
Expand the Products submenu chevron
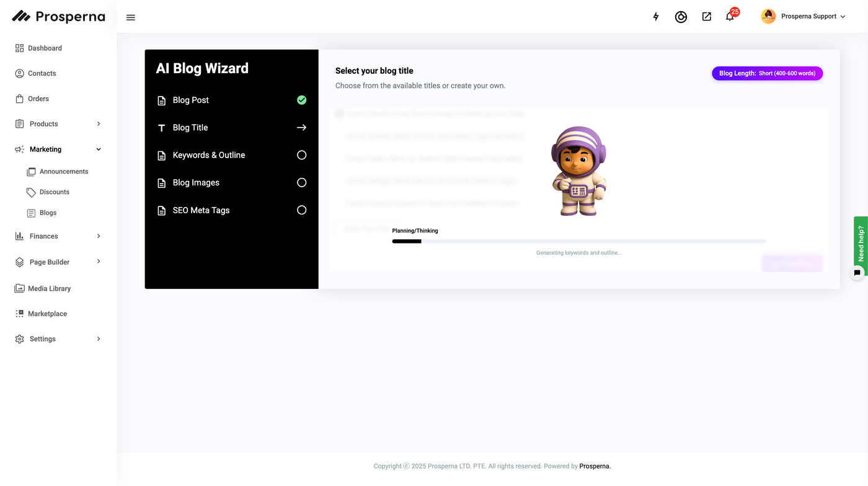click(99, 124)
